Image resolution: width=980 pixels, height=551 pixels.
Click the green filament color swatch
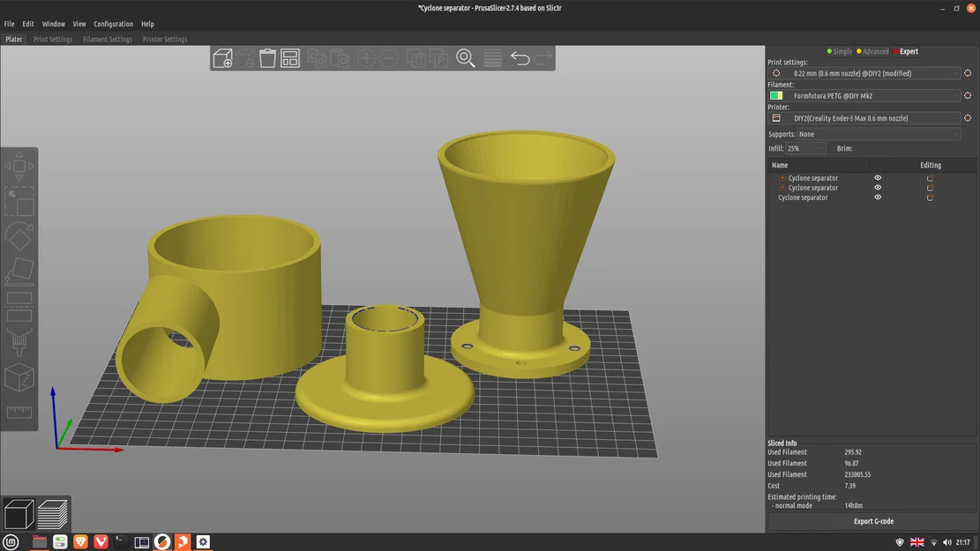coord(775,94)
